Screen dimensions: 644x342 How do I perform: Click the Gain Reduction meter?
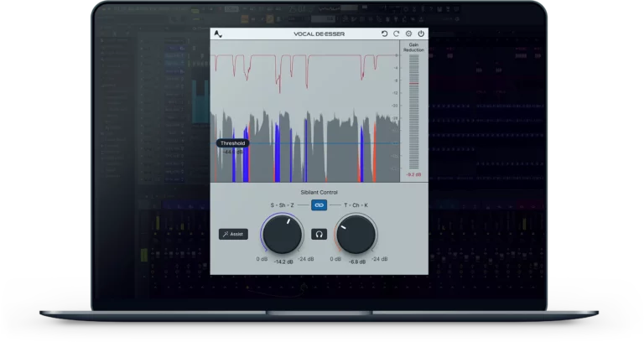tap(413, 111)
